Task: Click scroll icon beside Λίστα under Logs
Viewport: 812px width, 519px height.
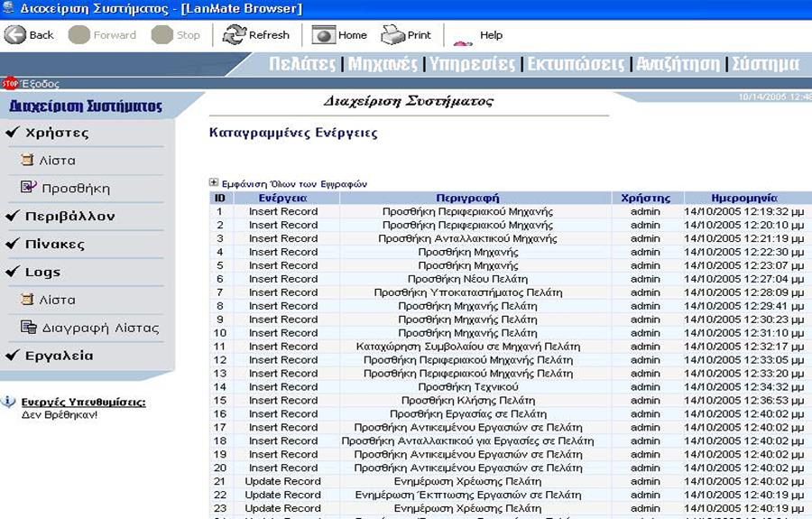Action: (27, 299)
